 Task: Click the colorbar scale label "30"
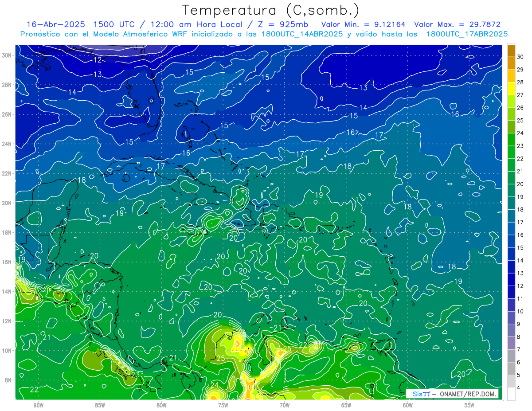[x=520, y=56]
